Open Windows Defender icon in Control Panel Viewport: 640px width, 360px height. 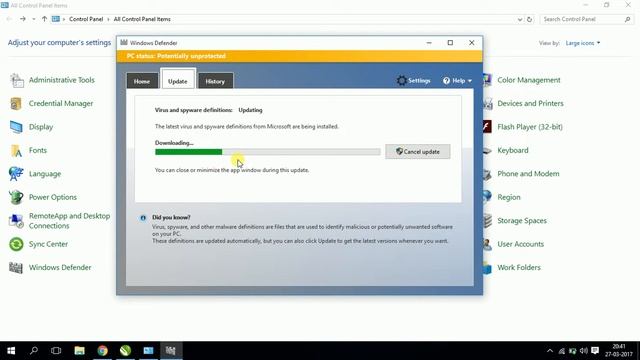16,268
